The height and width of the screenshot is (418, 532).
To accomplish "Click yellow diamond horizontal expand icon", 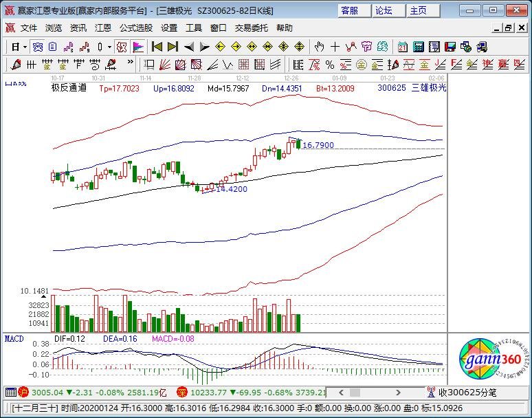I will coord(252,47).
